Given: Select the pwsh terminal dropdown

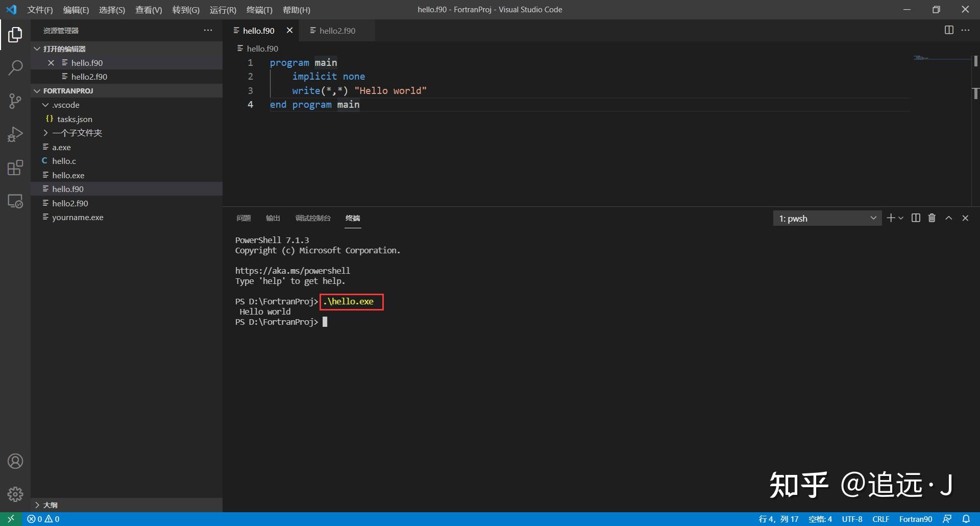Looking at the screenshot, I should coord(827,218).
